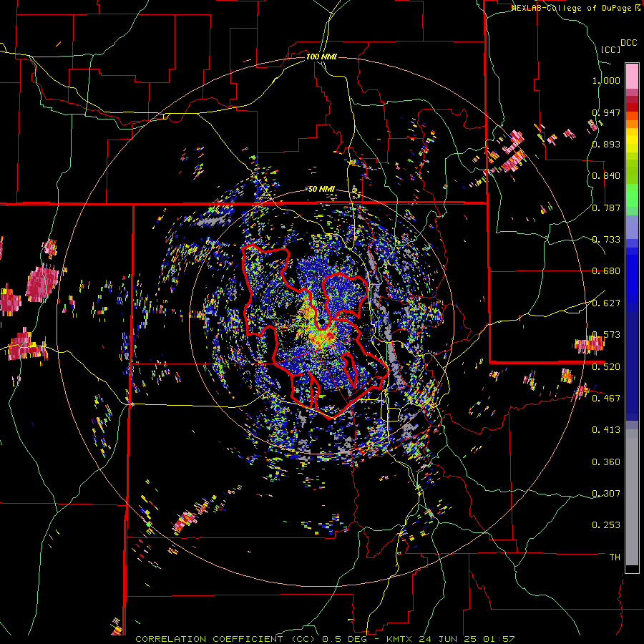Click the "DCC" label above the color bar
Screen dimensions: 644x644
pos(629,43)
